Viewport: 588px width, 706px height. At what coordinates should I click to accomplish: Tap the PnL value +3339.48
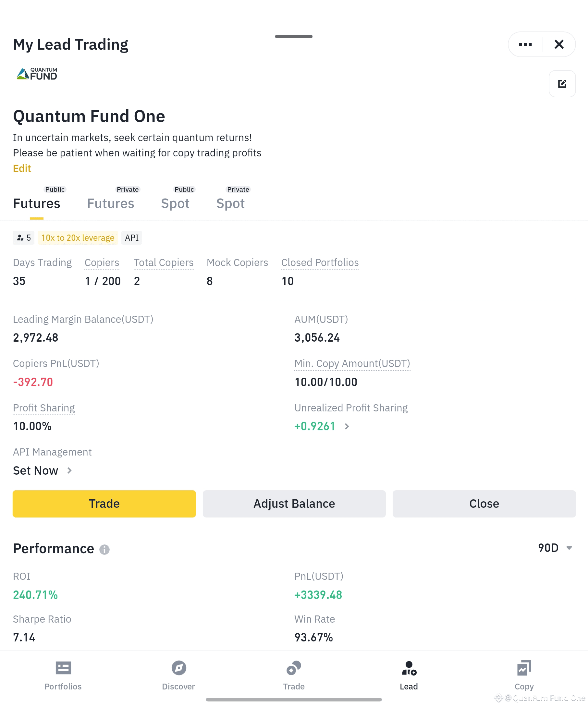[318, 595]
